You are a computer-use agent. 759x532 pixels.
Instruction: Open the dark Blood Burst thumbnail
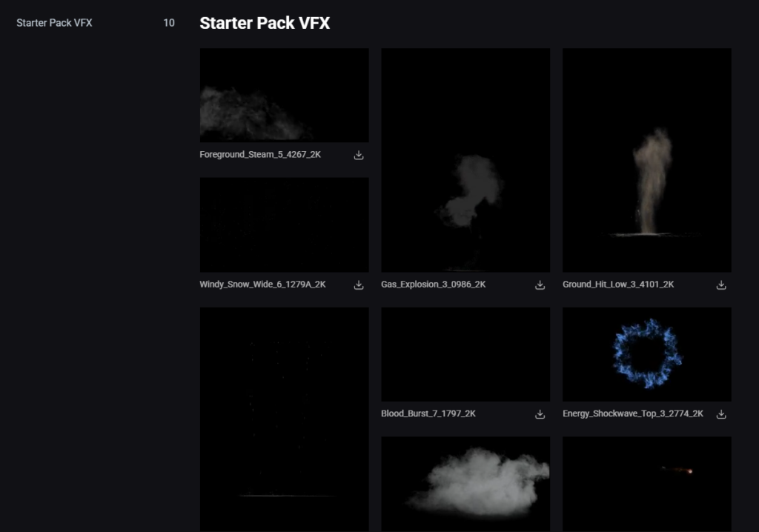465,354
